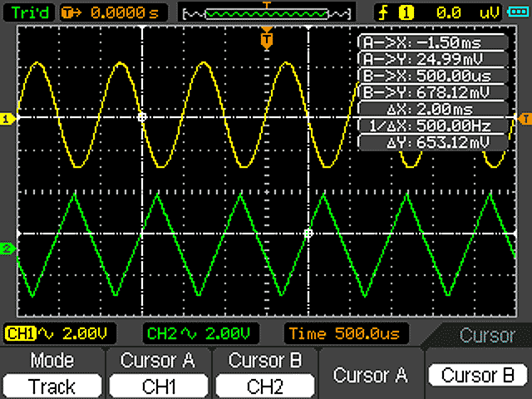The image size is (532, 399).
Task: Open the Mode Track menu option
Action: point(52,375)
